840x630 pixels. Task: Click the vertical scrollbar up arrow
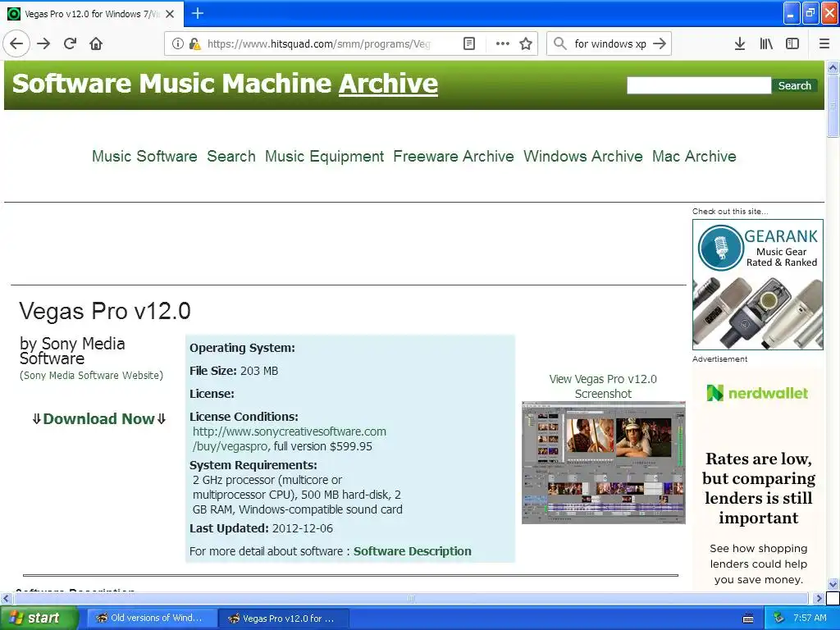coord(833,67)
